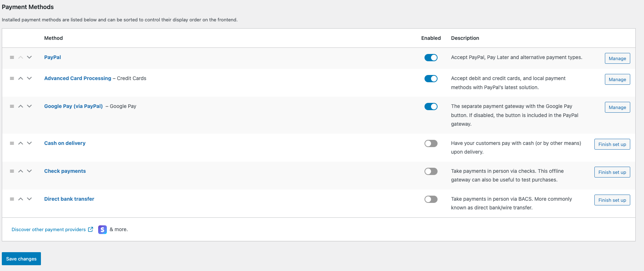The image size is (644, 271).
Task: Click Finish set up for Check payments
Action: click(x=612, y=172)
